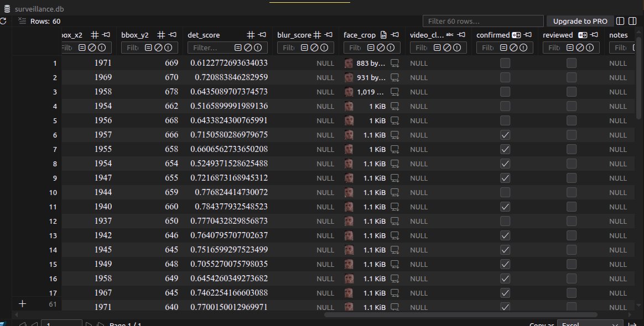Click numeric type icon on det_score header
Viewport: 644px width, 326px height.
[x=251, y=35]
